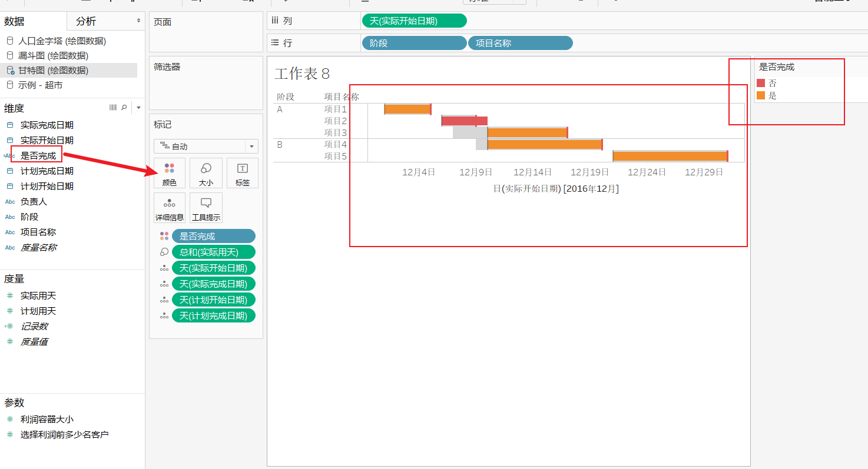
Task: Click the 天(实际开始日期) pill in marks card
Action: tap(214, 268)
